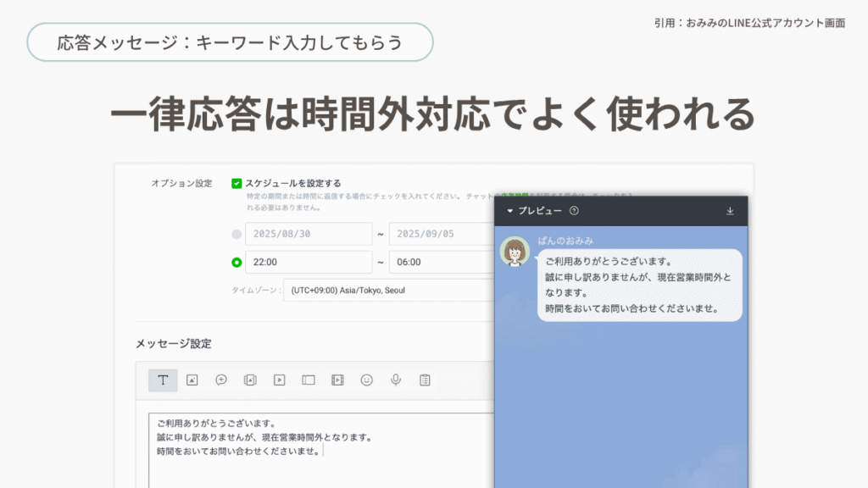This screenshot has height=488, width=868.
Task: Select the rich message icon
Action: 250,380
